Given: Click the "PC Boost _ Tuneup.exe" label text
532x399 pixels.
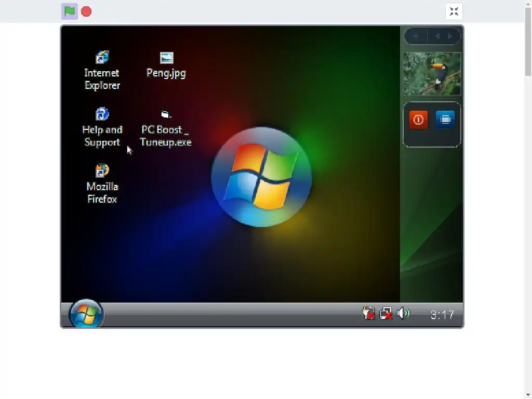Looking at the screenshot, I should [166, 136].
